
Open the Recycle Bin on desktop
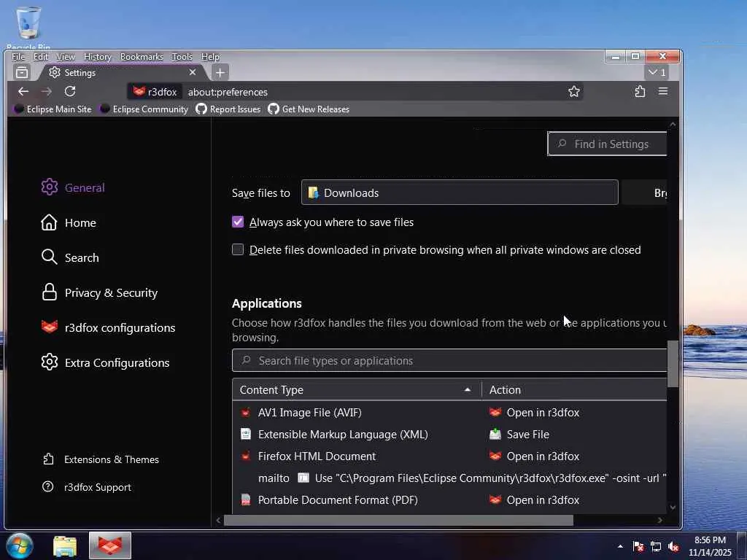click(28, 28)
